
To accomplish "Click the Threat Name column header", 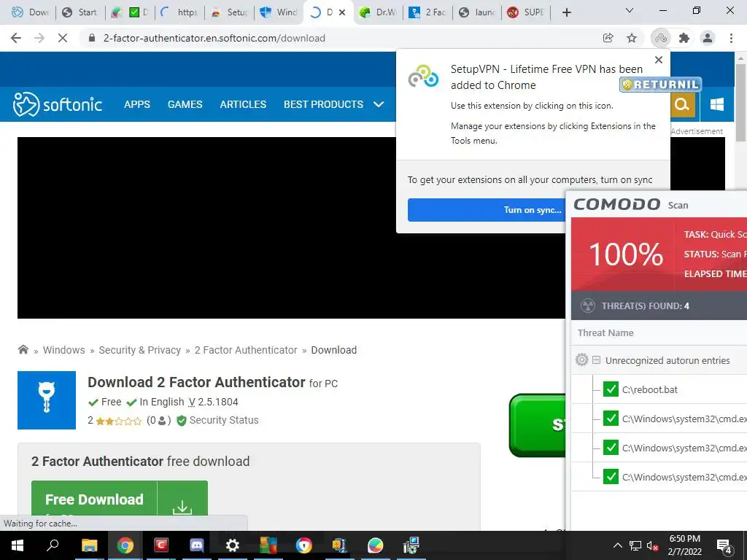I will tap(605, 332).
